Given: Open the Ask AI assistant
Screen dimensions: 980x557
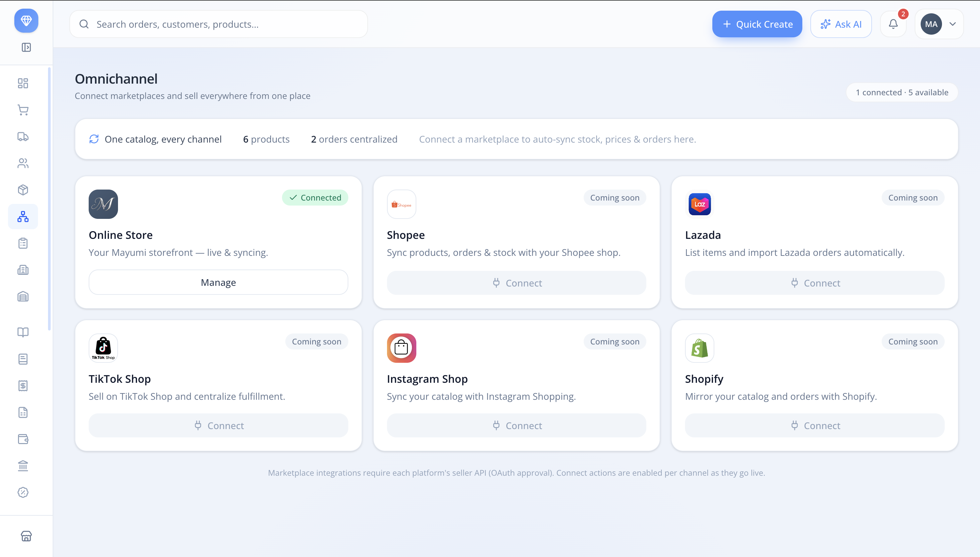Looking at the screenshot, I should (841, 24).
